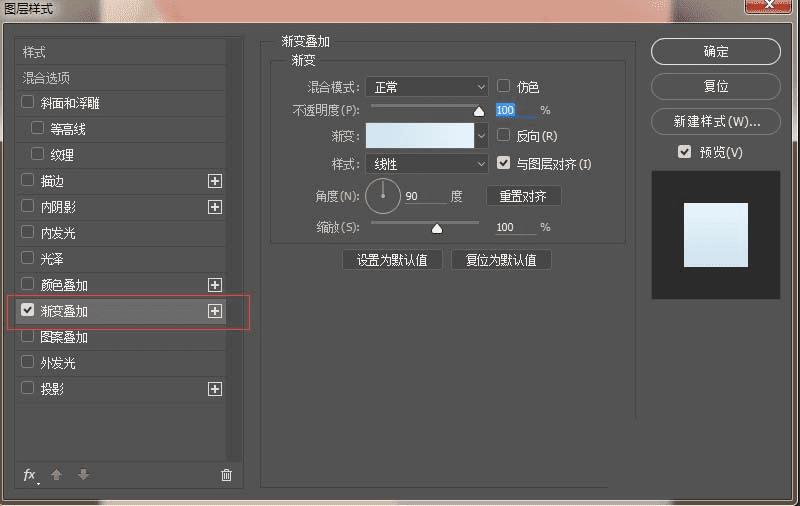This screenshot has width=800, height=506.
Task: Click the 不透明度 opacity slider handle
Action: 479,111
